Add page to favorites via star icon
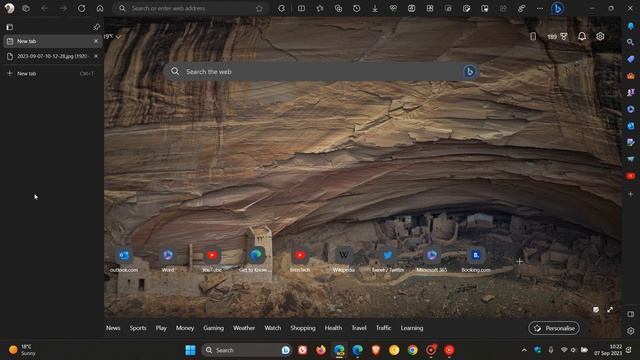The height and width of the screenshot is (360, 640). click(259, 8)
